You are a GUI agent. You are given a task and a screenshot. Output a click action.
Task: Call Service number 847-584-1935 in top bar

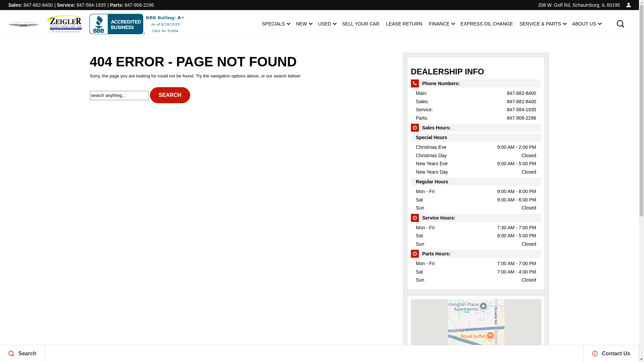tap(91, 5)
